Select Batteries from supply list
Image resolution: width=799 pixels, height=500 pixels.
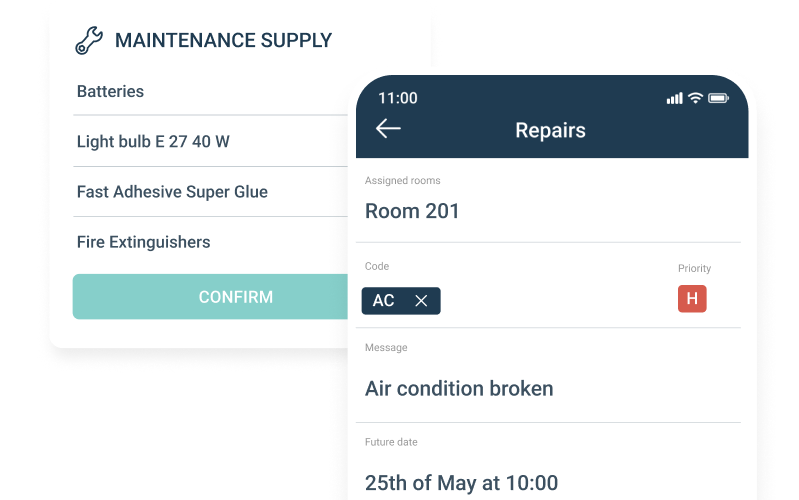coord(110,91)
